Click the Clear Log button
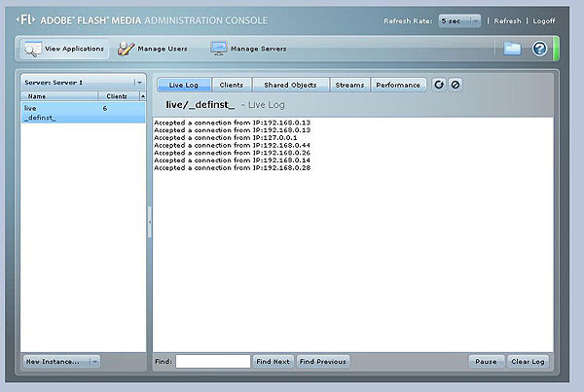Image resolution: width=584 pixels, height=392 pixels. click(528, 361)
